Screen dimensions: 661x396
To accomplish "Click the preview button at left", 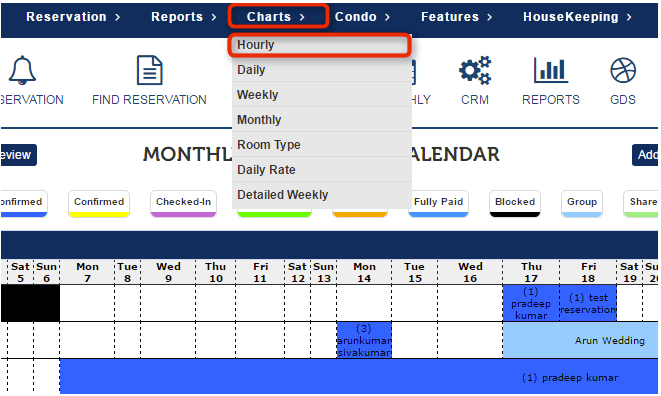I will [18, 155].
